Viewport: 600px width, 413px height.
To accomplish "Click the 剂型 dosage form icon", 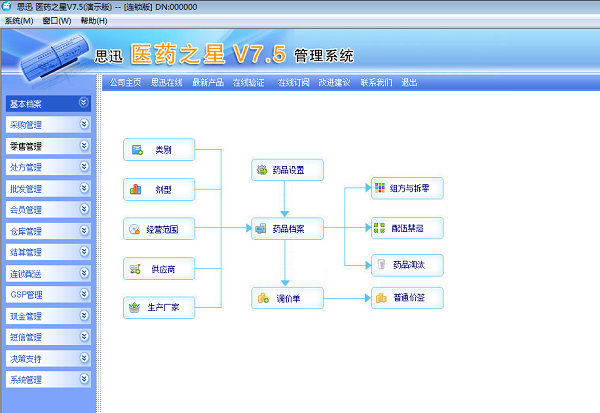I will tap(135, 189).
